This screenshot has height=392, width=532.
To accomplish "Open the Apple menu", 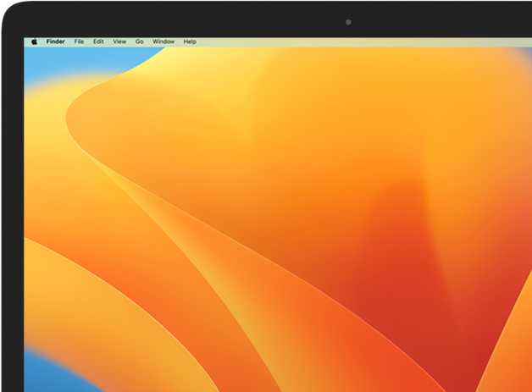I will pos(34,41).
